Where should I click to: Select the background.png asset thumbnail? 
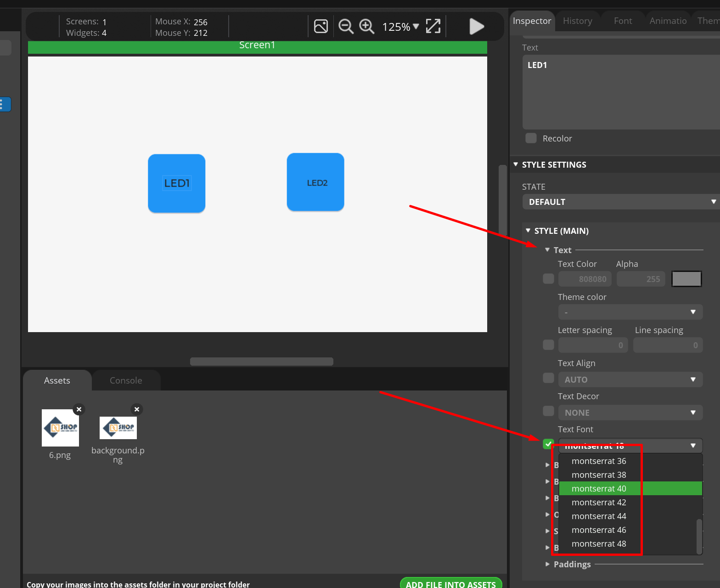click(118, 428)
